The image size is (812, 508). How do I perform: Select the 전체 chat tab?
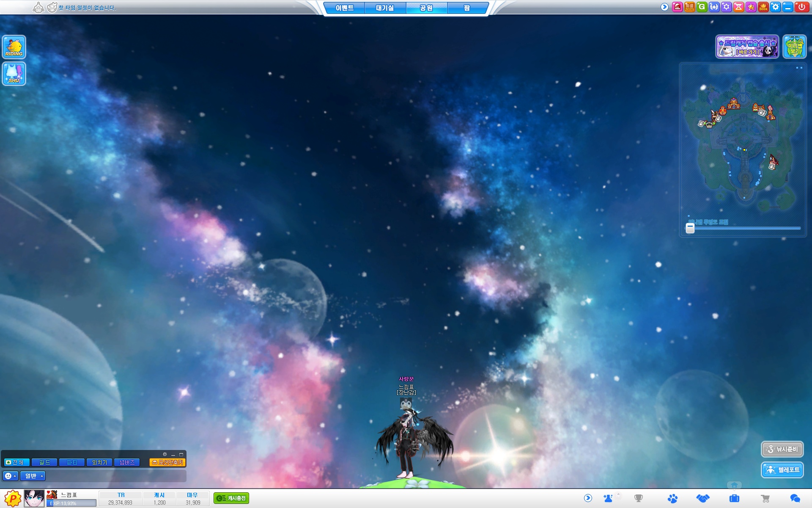tap(17, 462)
